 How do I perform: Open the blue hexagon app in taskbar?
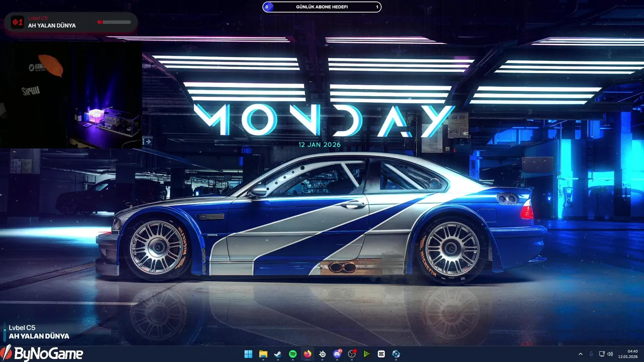(396, 354)
